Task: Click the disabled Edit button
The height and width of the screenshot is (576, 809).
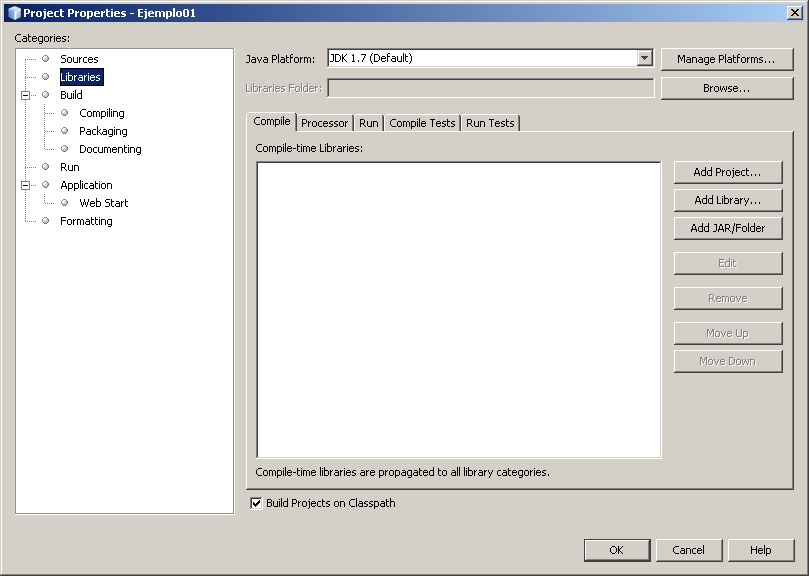Action: pos(727,263)
